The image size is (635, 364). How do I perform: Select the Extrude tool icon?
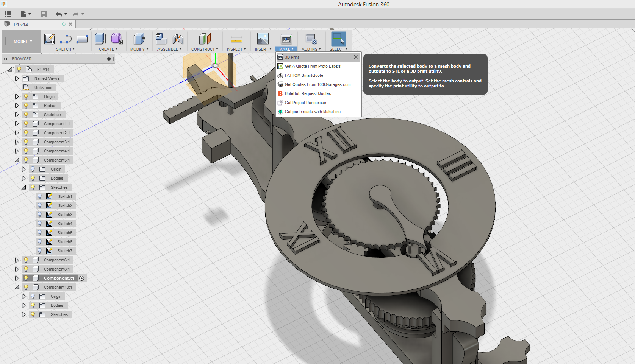coord(100,39)
